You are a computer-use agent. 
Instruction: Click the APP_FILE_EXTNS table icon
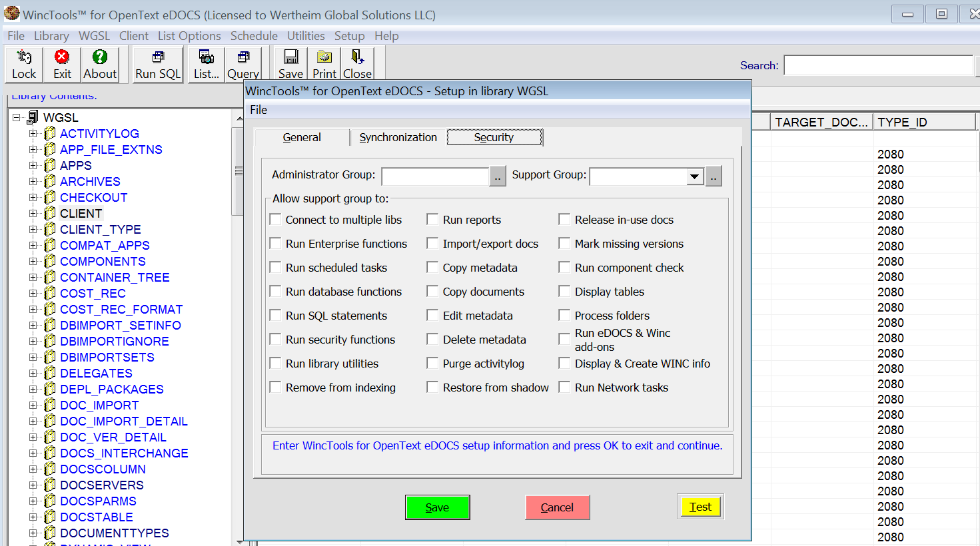49,150
